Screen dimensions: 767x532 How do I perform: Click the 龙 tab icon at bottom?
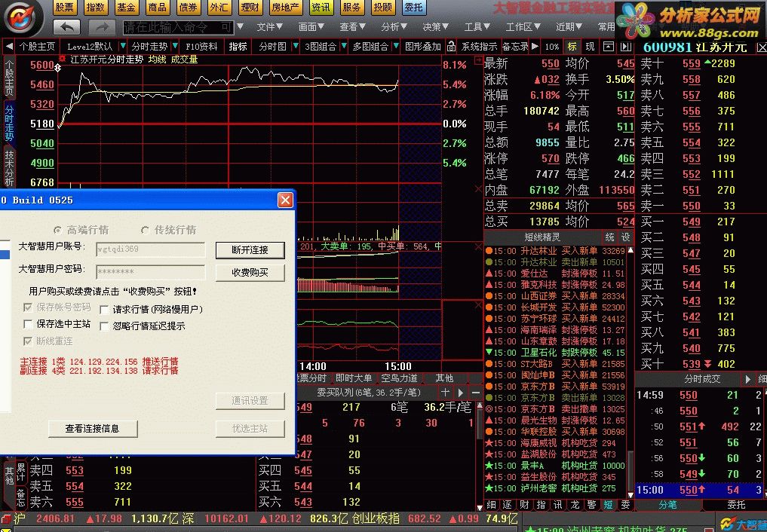click(x=575, y=505)
